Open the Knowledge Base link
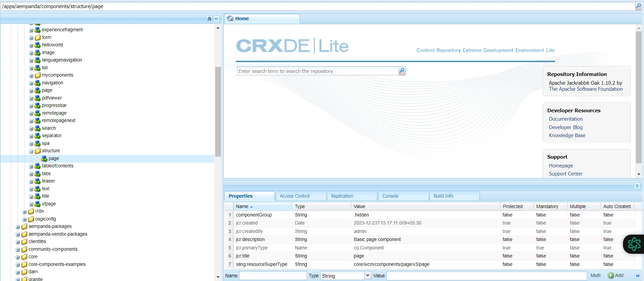 [x=567, y=135]
